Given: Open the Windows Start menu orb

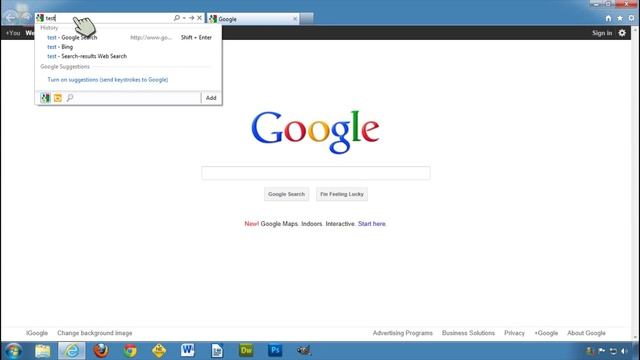Looking at the screenshot, I should pyautogui.click(x=13, y=351).
